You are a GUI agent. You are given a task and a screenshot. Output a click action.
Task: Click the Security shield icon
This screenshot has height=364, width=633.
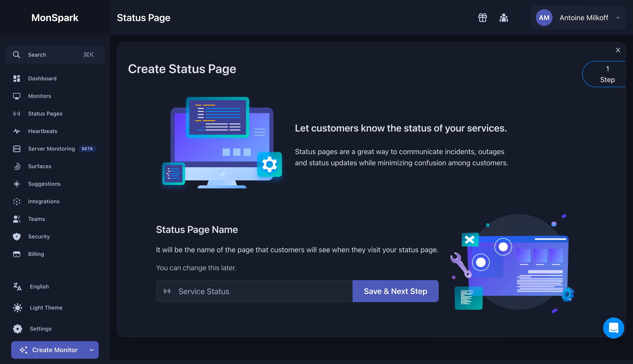[x=16, y=236]
